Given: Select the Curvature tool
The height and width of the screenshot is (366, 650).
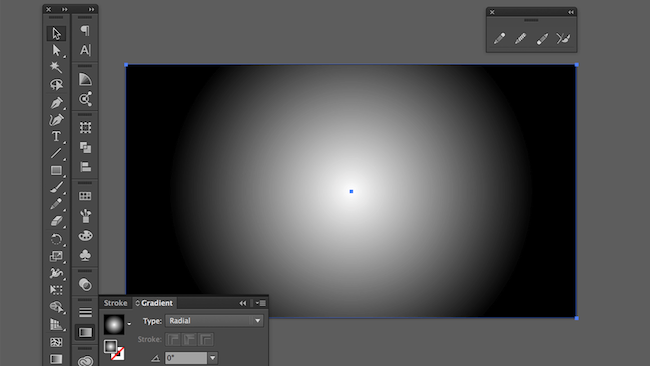Looking at the screenshot, I should 56,119.
